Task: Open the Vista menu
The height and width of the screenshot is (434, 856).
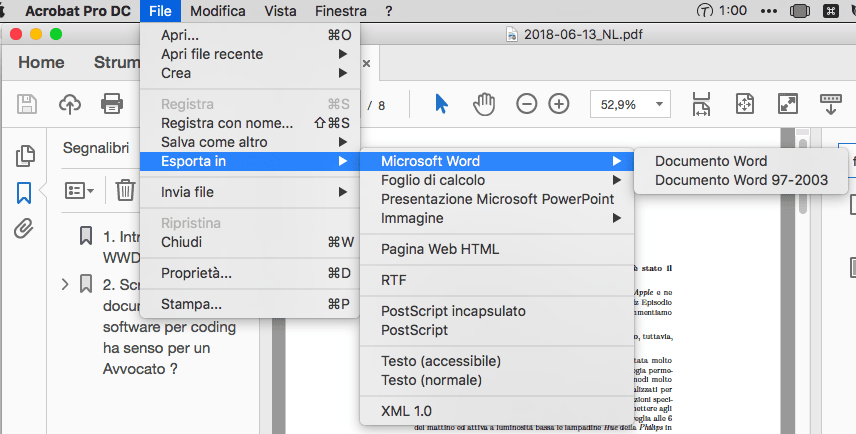Action: (x=281, y=11)
